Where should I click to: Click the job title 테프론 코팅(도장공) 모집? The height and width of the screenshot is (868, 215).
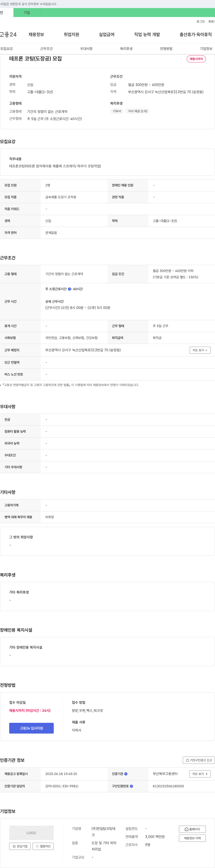click(35, 59)
